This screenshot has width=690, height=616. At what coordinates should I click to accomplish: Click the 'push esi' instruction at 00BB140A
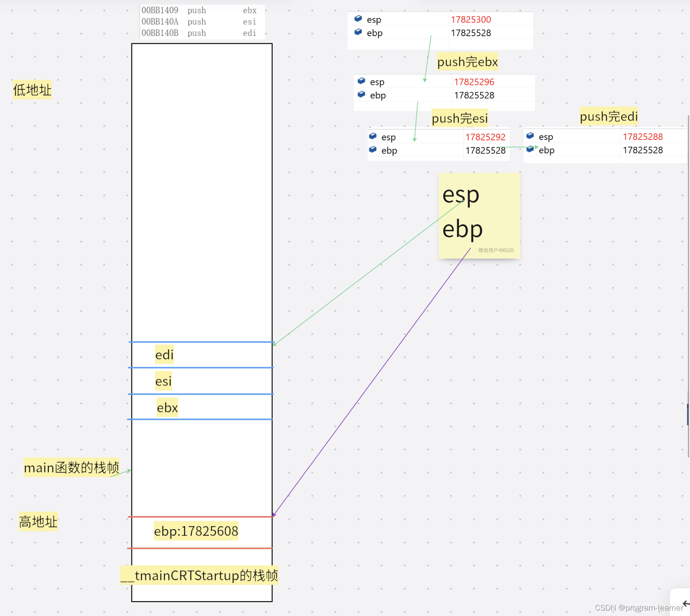[x=199, y=21]
